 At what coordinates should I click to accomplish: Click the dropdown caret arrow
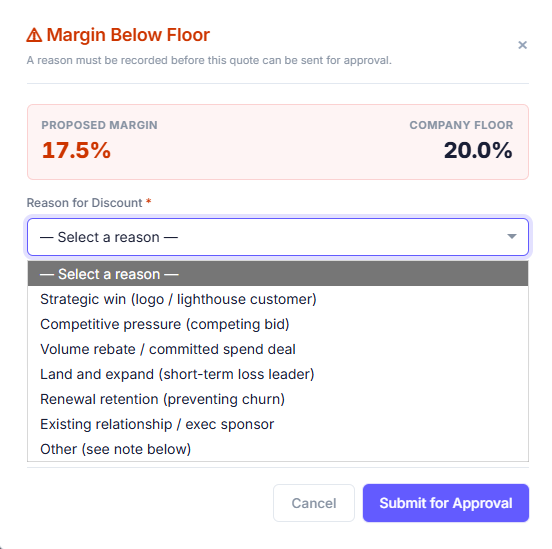point(512,236)
